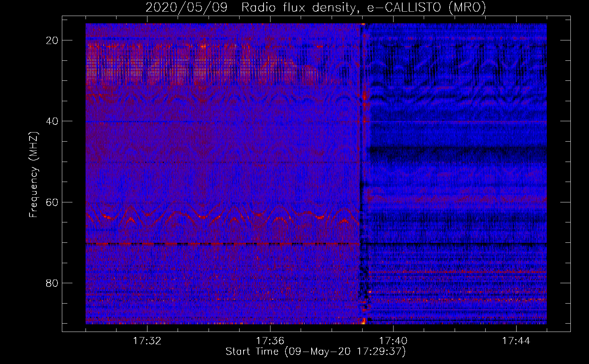Click the date '2020/05/09' in the title
The image size is (589, 364).
coord(187,7)
